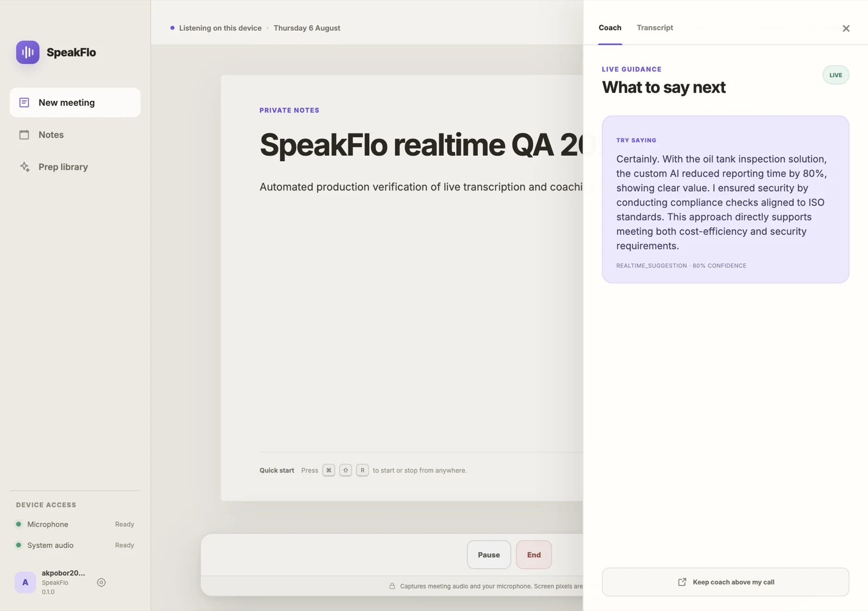Click the What to say next heading
This screenshot has height=611, width=868.
point(663,87)
